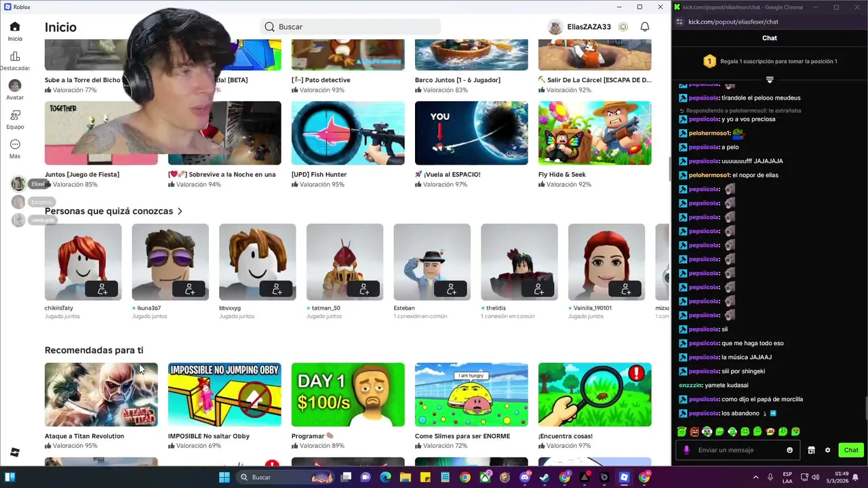Click the Windows taskbar Buscar search box

coord(284,477)
